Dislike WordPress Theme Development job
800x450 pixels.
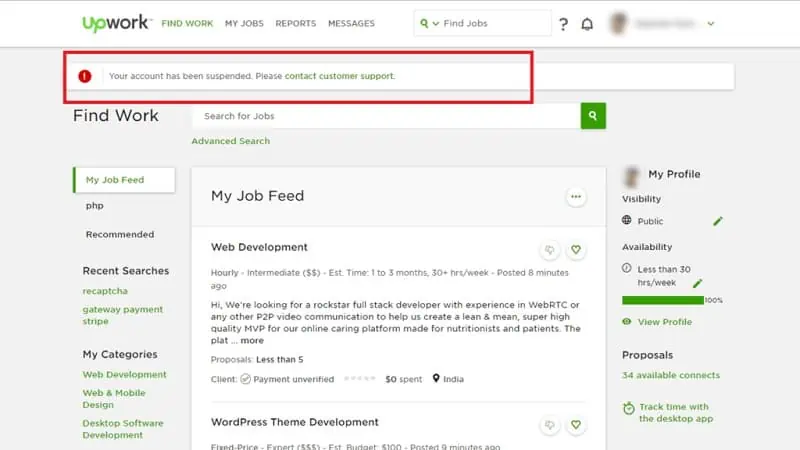click(x=549, y=425)
